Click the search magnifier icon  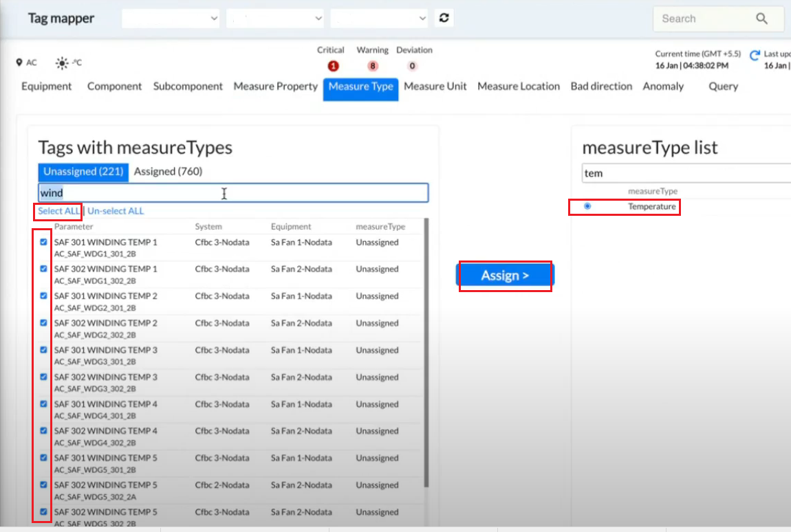[x=761, y=19]
